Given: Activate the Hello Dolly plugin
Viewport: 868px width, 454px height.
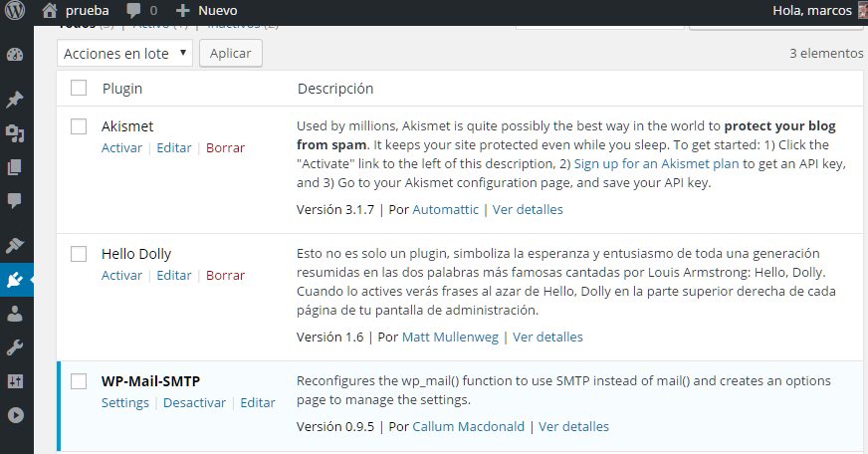Looking at the screenshot, I should point(121,275).
